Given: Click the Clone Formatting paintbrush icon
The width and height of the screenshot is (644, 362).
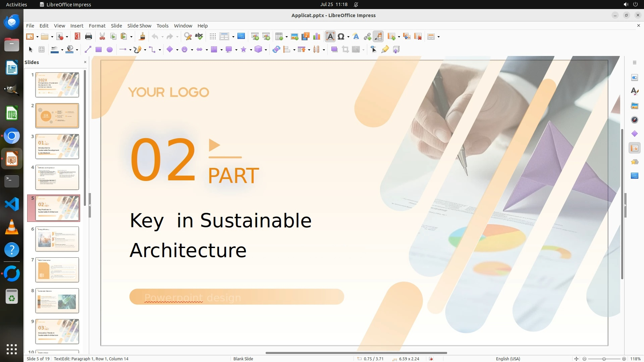Looking at the screenshot, I should coord(142,37).
